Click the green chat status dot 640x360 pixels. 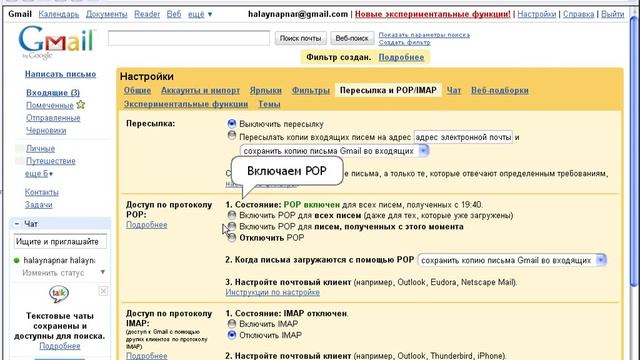click(x=17, y=260)
